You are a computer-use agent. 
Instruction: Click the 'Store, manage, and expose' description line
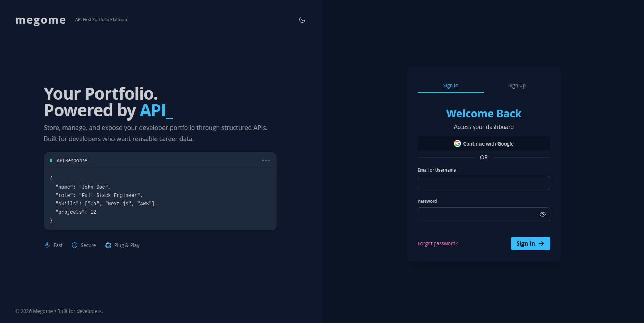click(156, 127)
